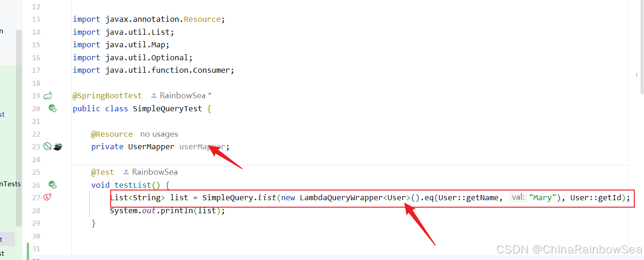Viewport: 644px width, 260px height.
Task: Click the author icon next to @Test
Action: (x=126, y=172)
